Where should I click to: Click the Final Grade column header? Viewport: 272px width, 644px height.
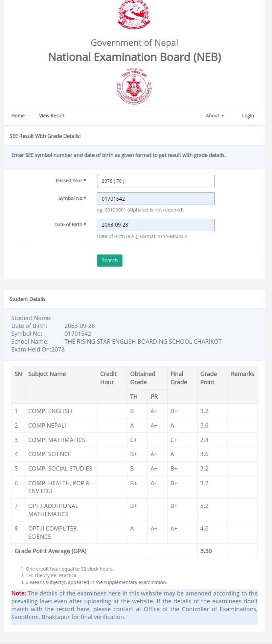tap(179, 378)
